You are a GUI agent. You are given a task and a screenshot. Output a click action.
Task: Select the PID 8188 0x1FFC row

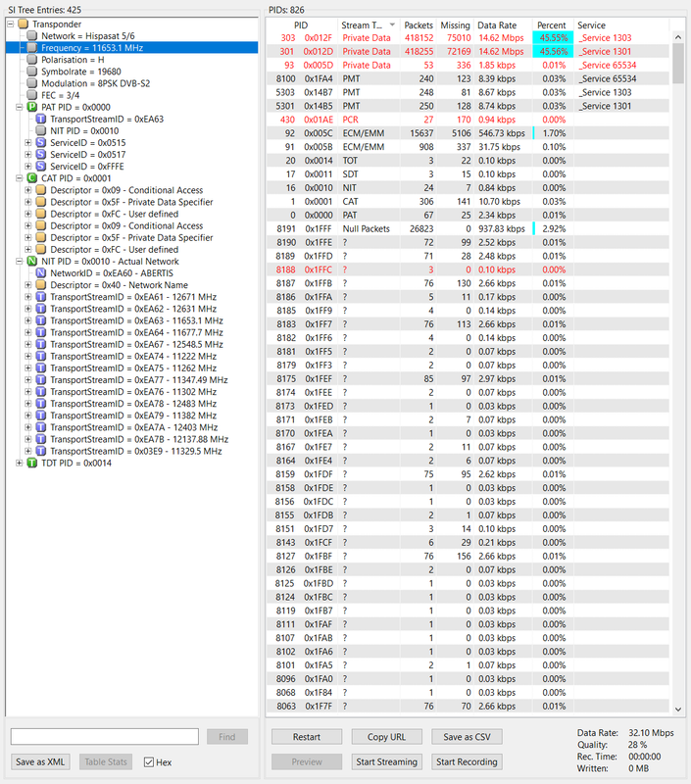pos(468,269)
